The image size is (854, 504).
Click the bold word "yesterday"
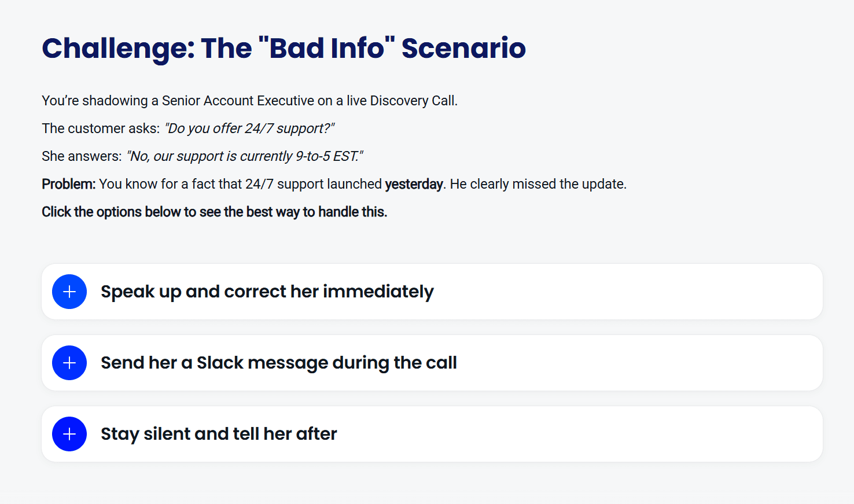(414, 184)
